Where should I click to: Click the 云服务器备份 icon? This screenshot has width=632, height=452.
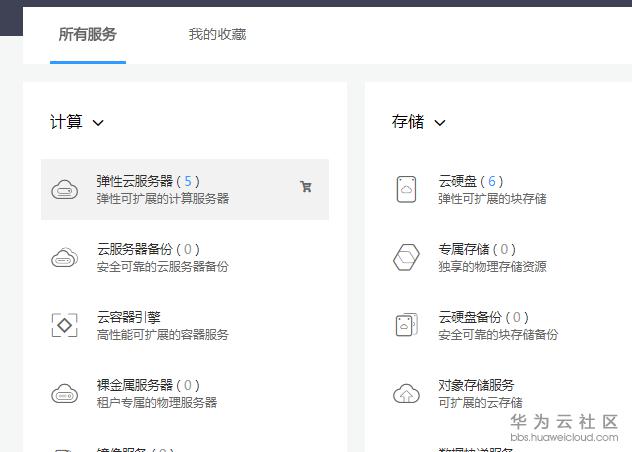pos(64,258)
